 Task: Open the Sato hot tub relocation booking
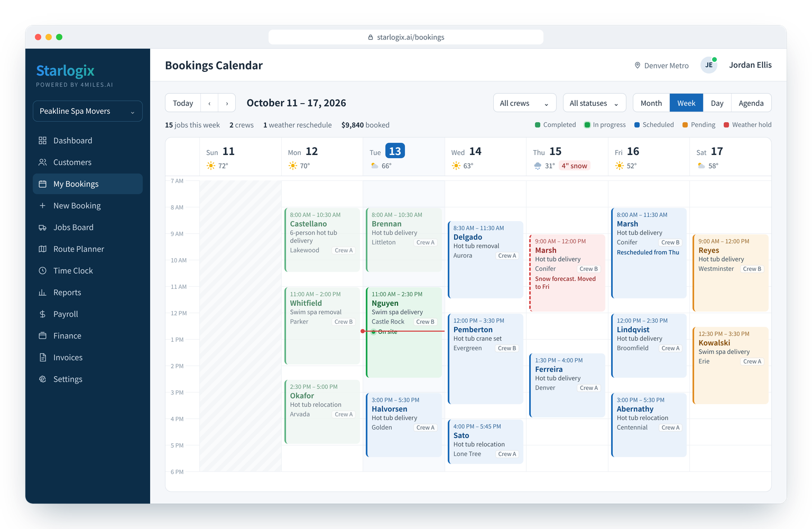(485, 442)
